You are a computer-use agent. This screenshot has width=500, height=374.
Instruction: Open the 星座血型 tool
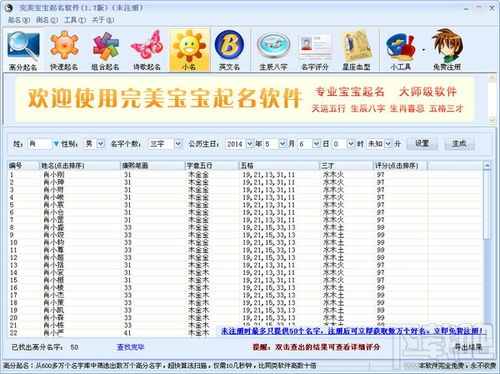click(x=356, y=50)
